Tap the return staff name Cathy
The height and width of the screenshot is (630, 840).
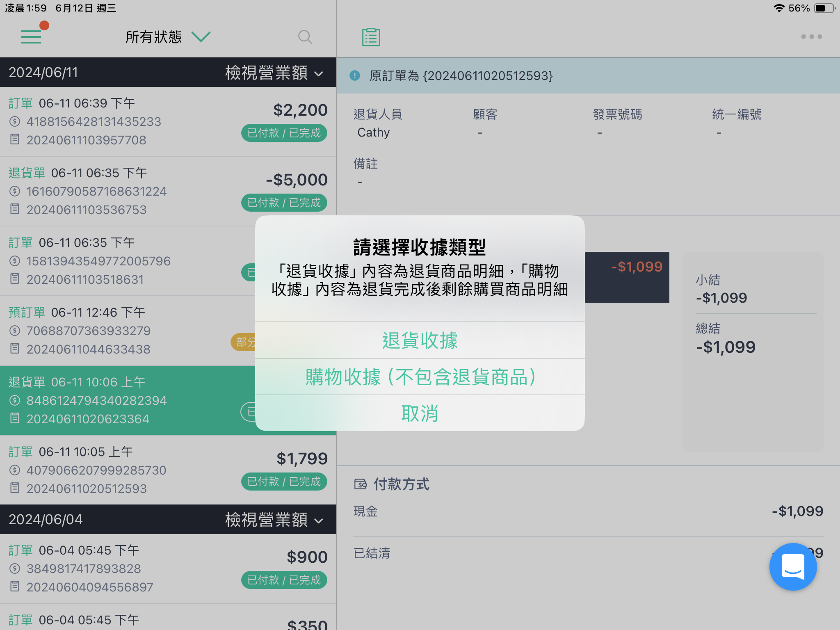pyautogui.click(x=374, y=132)
